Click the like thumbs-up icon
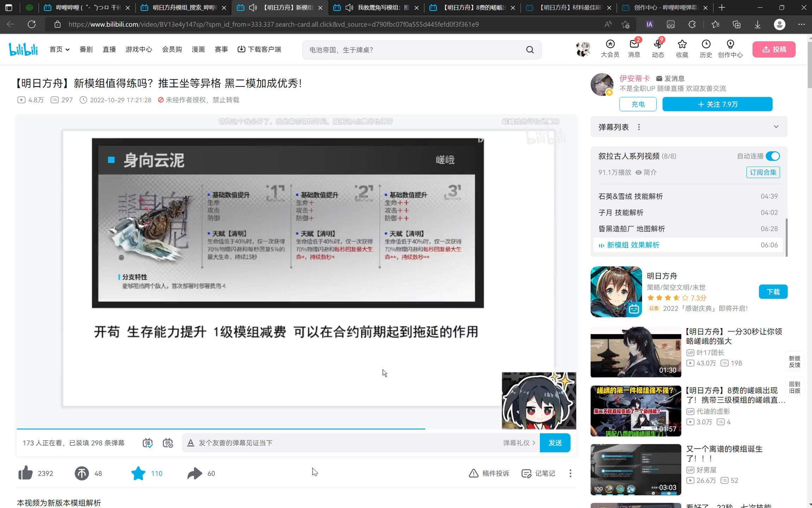This screenshot has width=812, height=508. (25, 473)
